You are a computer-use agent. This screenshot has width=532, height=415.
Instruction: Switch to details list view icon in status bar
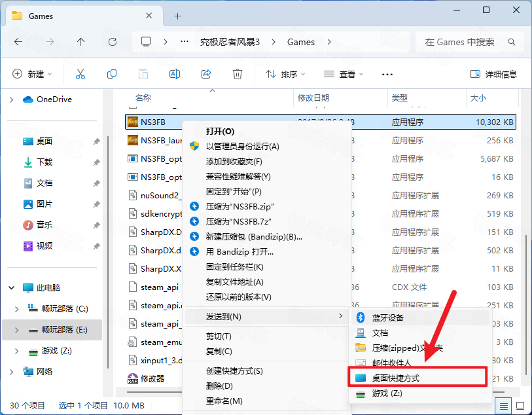pos(504,406)
